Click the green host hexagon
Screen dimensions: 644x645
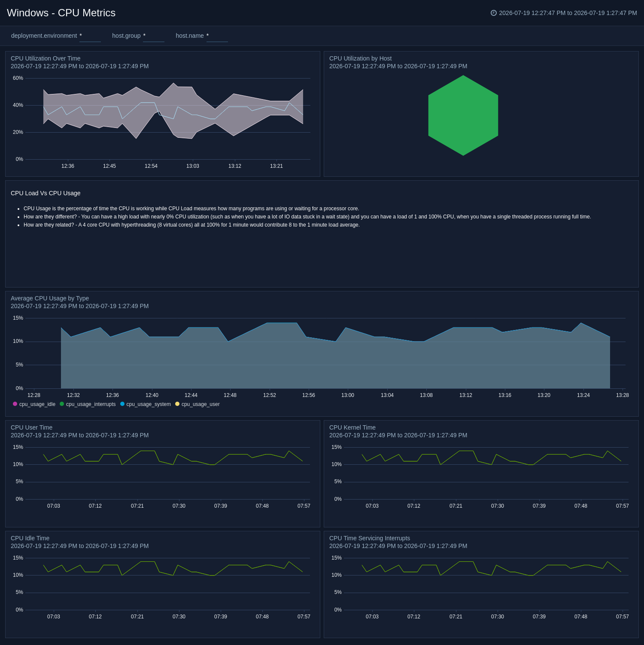tap(463, 115)
